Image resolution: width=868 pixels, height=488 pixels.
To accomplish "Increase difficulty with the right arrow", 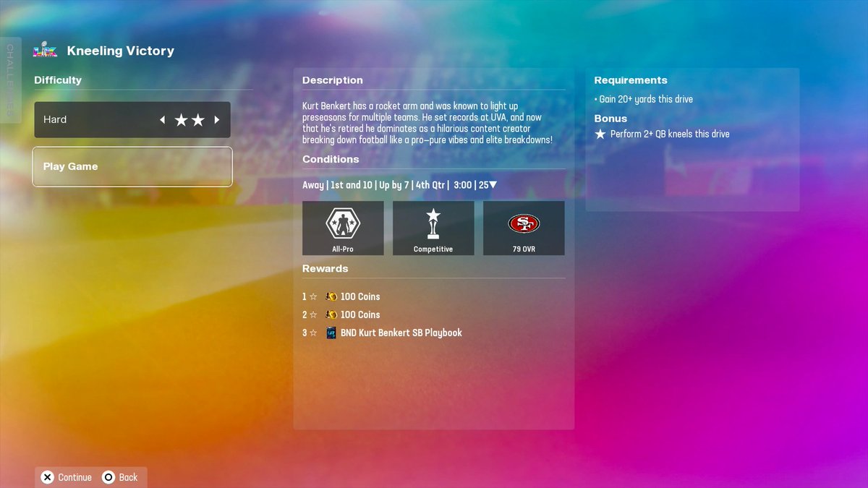I will (216, 120).
